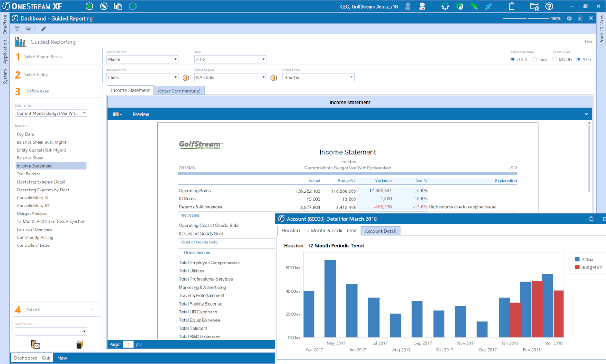Select the Month view radio button
Image resolution: width=606 pixels, height=364 pixels.
click(554, 59)
